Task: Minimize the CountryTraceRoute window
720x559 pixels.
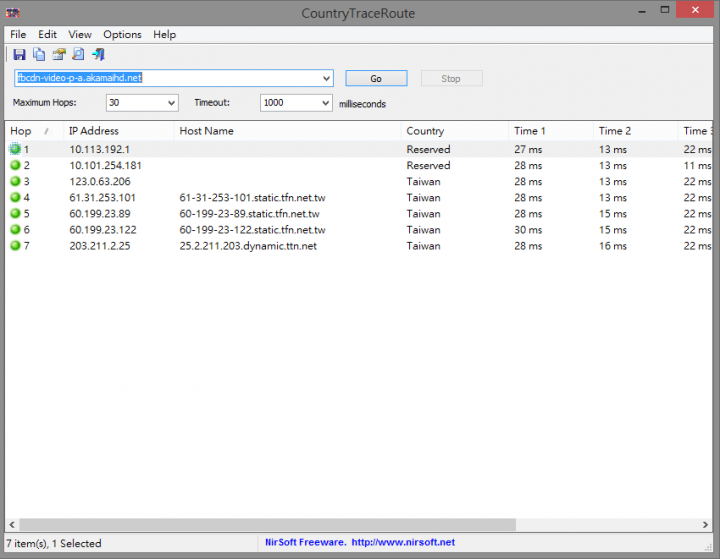Action: pyautogui.click(x=642, y=11)
